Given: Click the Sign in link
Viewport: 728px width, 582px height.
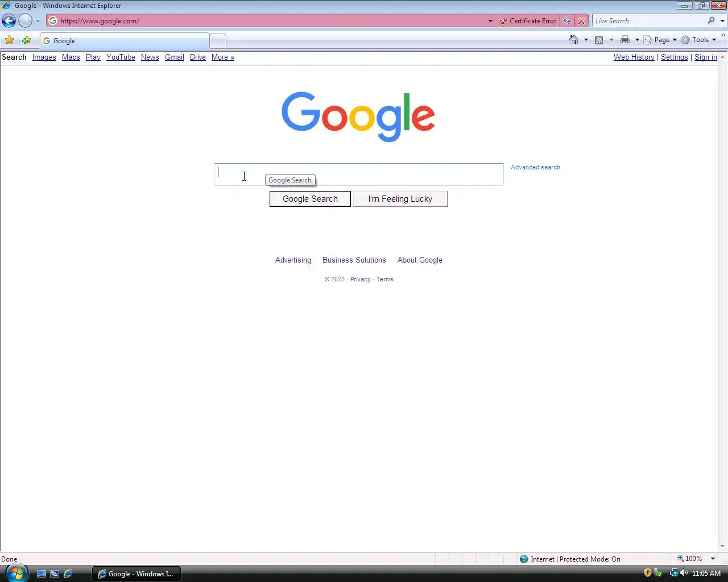Looking at the screenshot, I should coord(706,57).
